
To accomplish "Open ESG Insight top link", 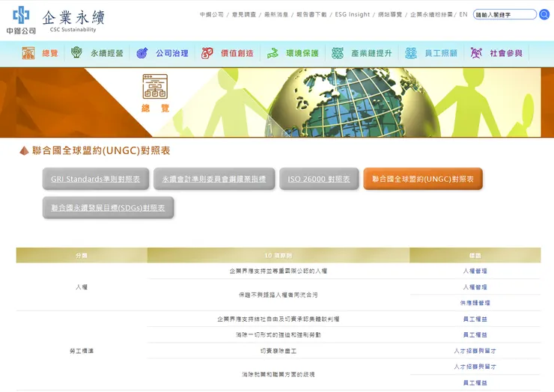I will coord(353,14).
